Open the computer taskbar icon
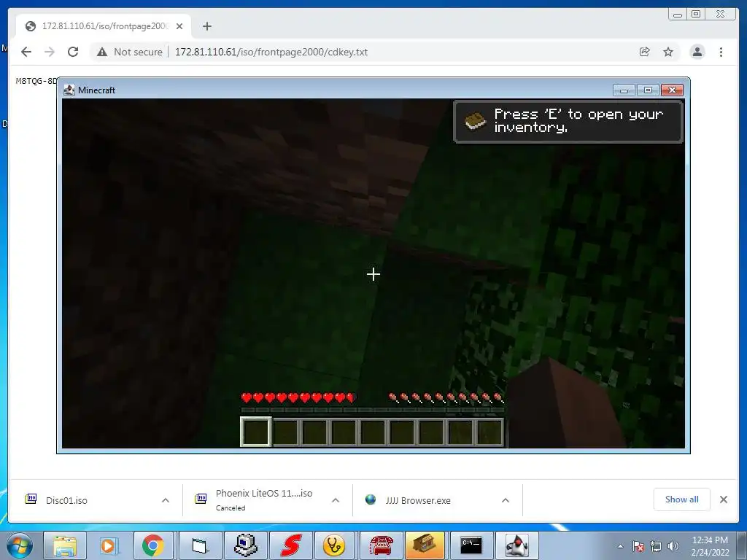The height and width of the screenshot is (560, 747). [246, 545]
